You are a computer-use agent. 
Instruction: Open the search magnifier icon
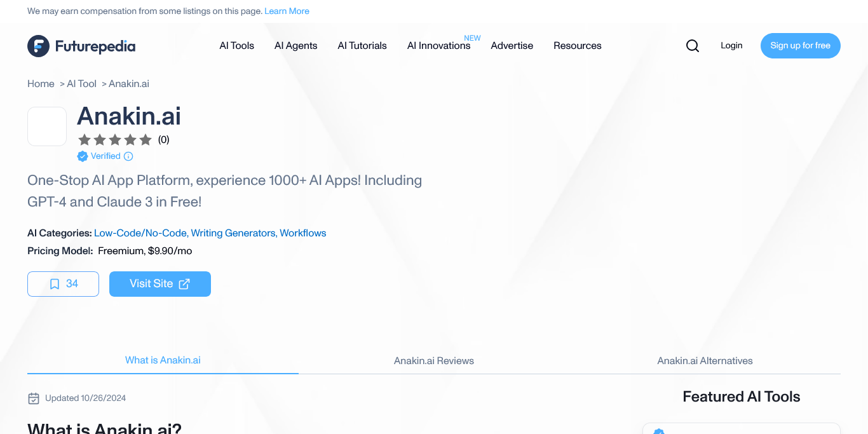click(693, 46)
